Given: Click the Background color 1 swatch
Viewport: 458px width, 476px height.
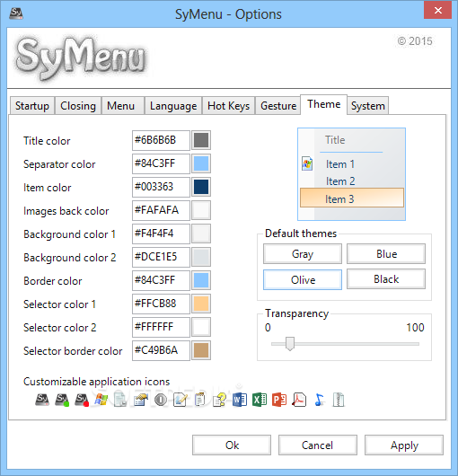Looking at the screenshot, I should 201,234.
